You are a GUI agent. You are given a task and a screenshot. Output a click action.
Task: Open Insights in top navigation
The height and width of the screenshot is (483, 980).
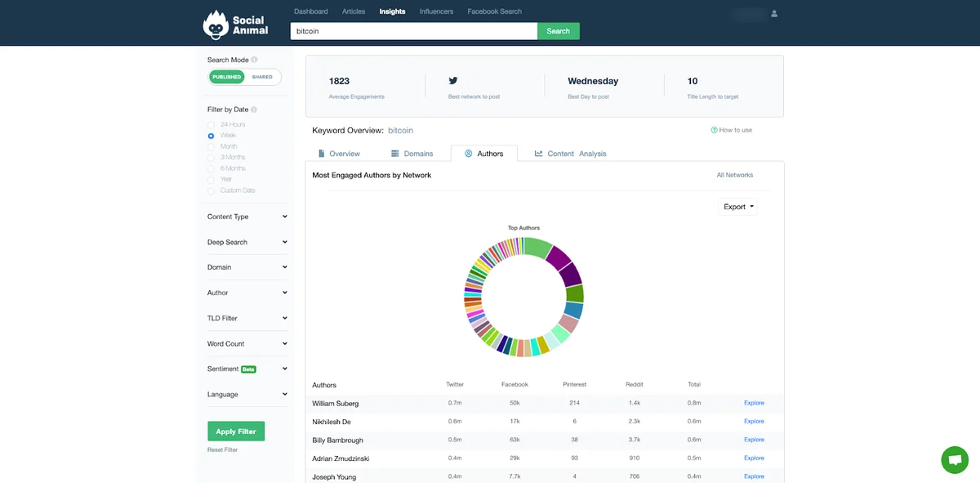tap(392, 11)
